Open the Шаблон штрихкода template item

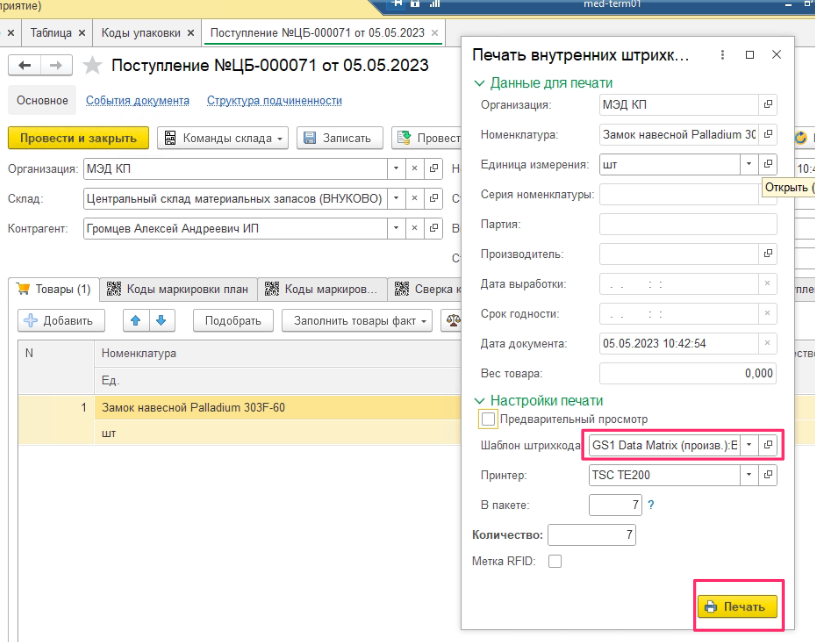tap(768, 445)
